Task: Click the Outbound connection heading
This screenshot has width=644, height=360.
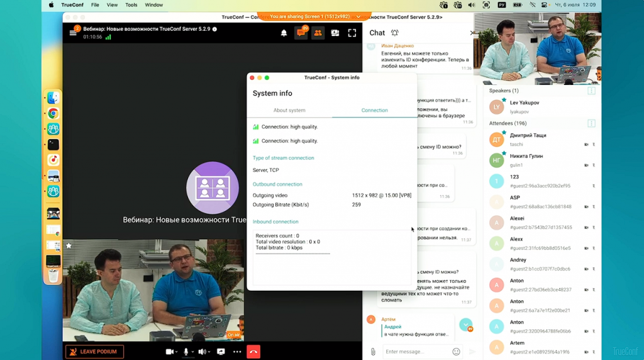Action: pyautogui.click(x=277, y=184)
